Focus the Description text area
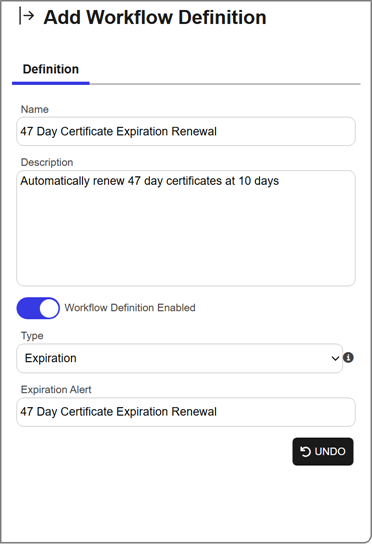The height and width of the screenshot is (544, 372). pos(186,228)
